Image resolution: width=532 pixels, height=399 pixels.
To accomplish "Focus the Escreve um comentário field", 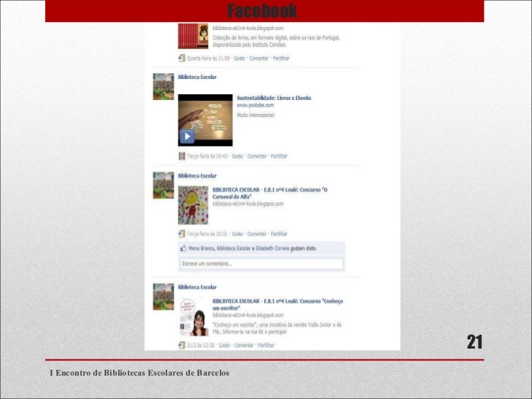I will 262,264.
